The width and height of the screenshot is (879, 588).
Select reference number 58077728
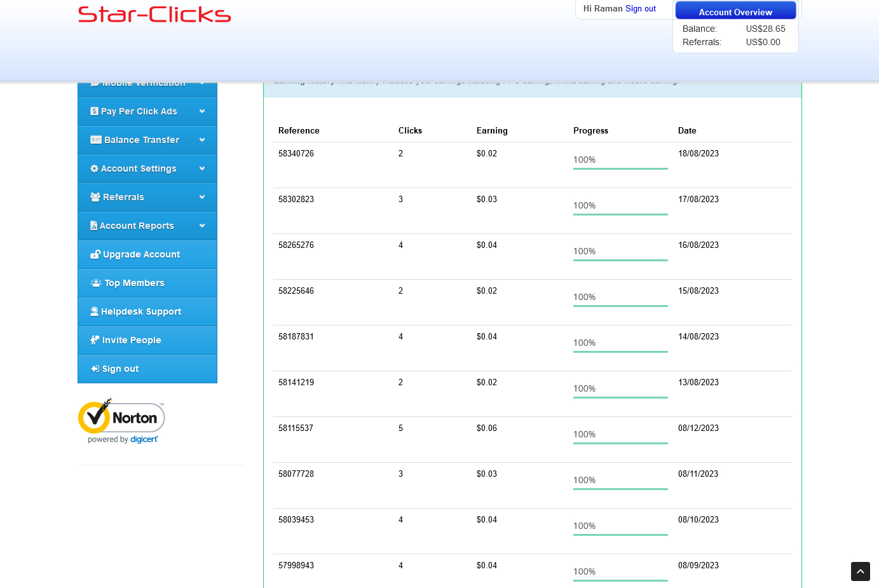click(x=296, y=474)
